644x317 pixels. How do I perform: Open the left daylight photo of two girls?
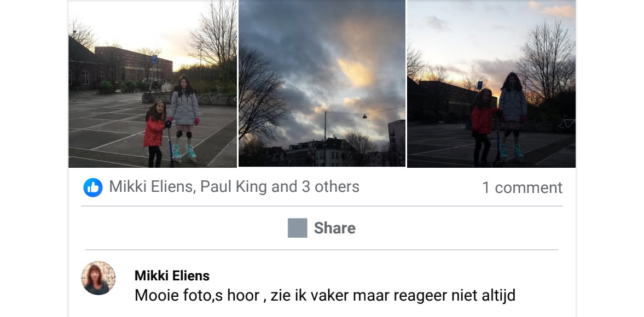click(152, 84)
